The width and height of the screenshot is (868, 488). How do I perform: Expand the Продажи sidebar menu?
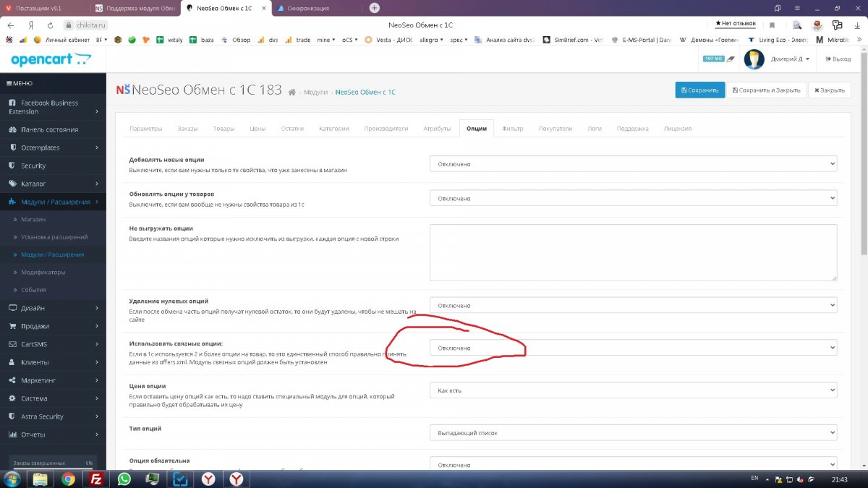coord(53,326)
